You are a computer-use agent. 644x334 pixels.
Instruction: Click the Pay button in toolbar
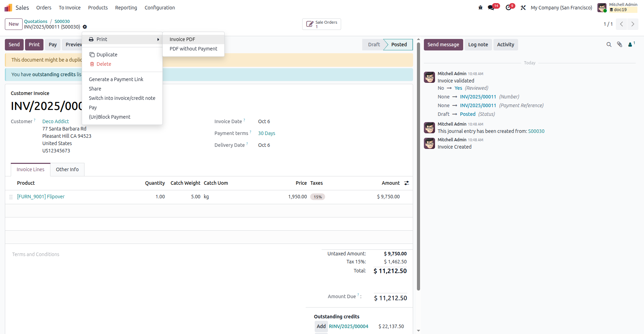pos(53,45)
